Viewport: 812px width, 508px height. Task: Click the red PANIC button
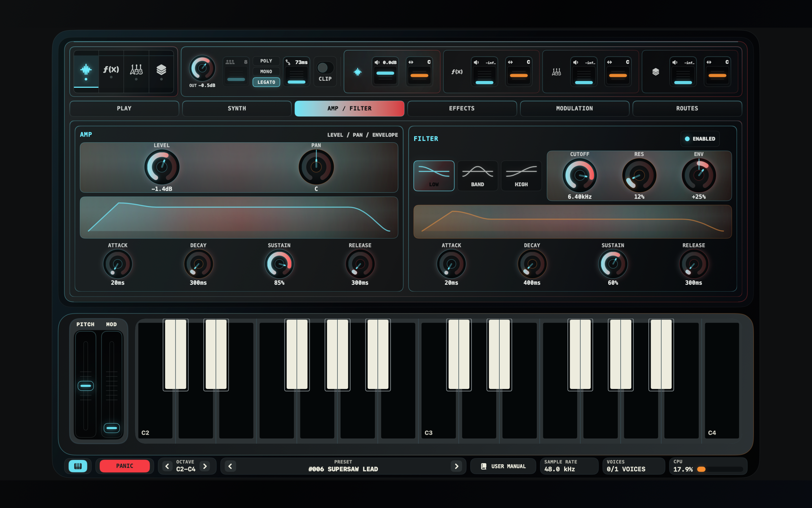(125, 466)
